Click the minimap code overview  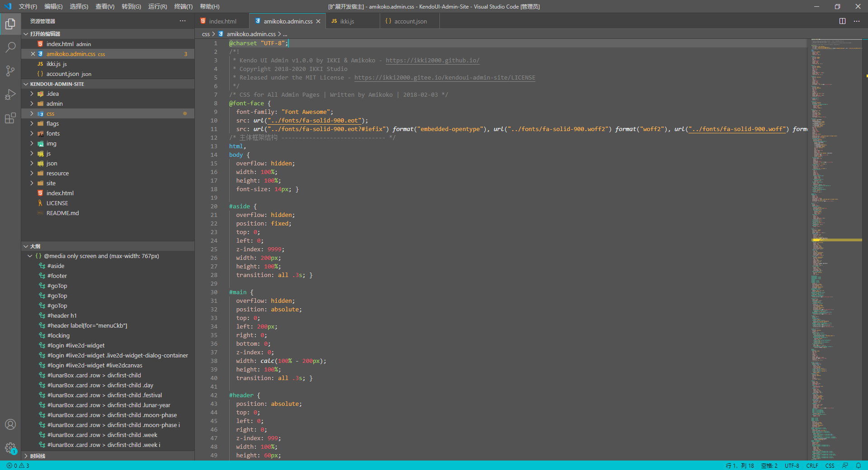(x=836, y=249)
